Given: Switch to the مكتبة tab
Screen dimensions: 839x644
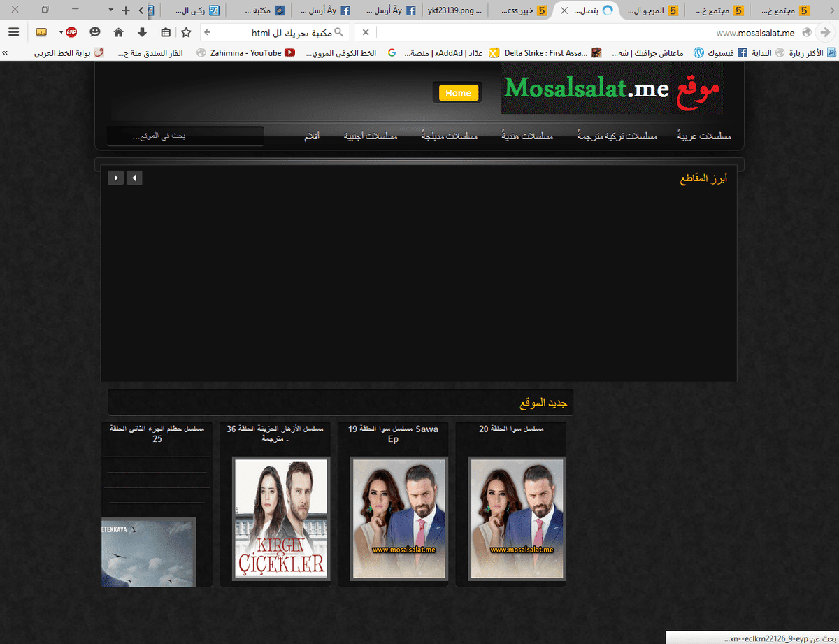Looking at the screenshot, I should pos(257,10).
